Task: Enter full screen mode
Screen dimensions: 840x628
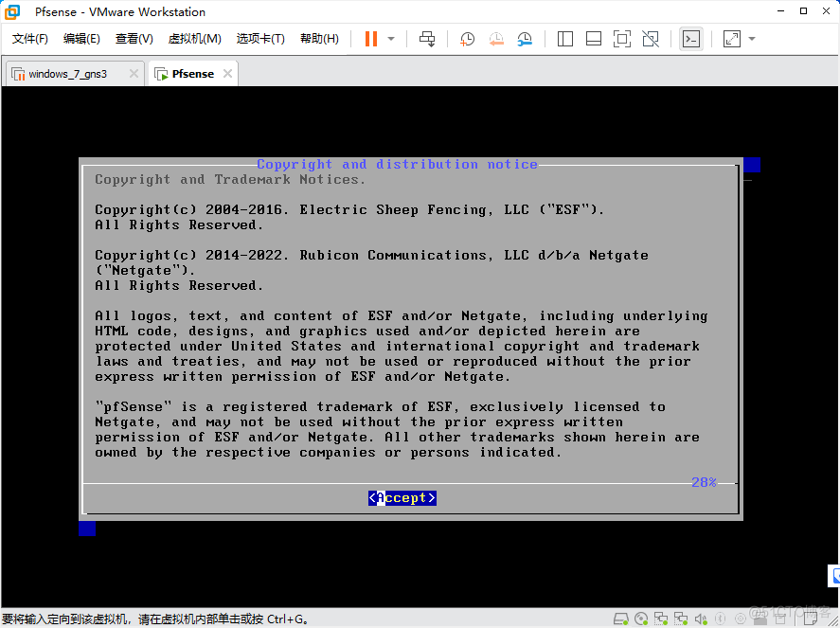Action: pyautogui.click(x=622, y=39)
